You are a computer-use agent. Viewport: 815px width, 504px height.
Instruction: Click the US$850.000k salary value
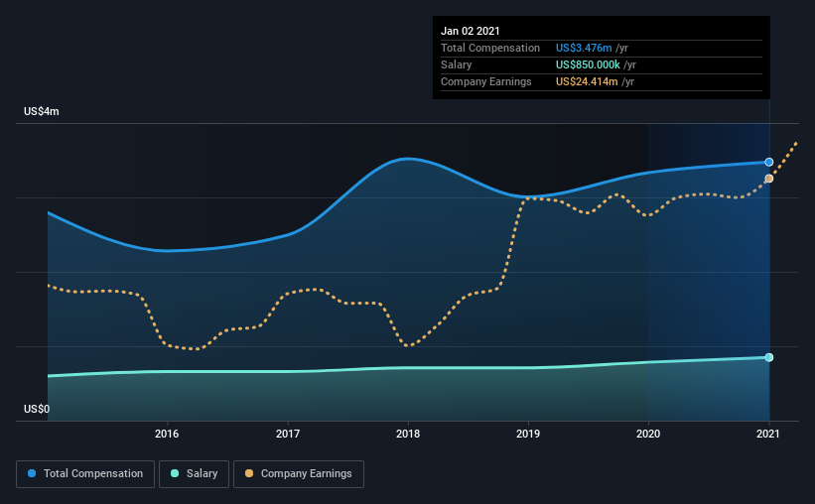(588, 64)
